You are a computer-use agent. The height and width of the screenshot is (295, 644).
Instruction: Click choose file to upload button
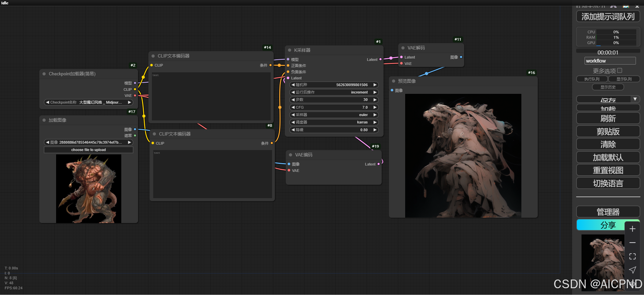(89, 150)
